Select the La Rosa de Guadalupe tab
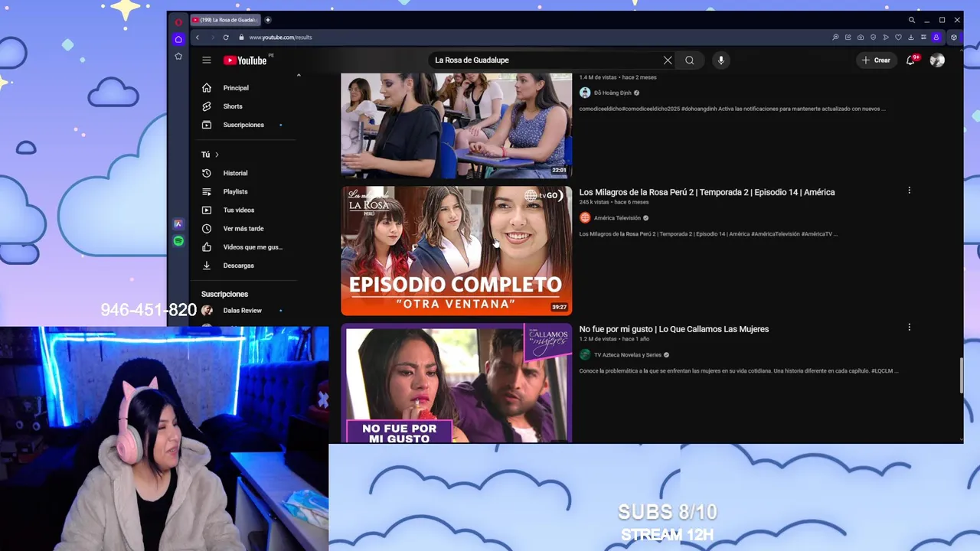 pos(225,20)
